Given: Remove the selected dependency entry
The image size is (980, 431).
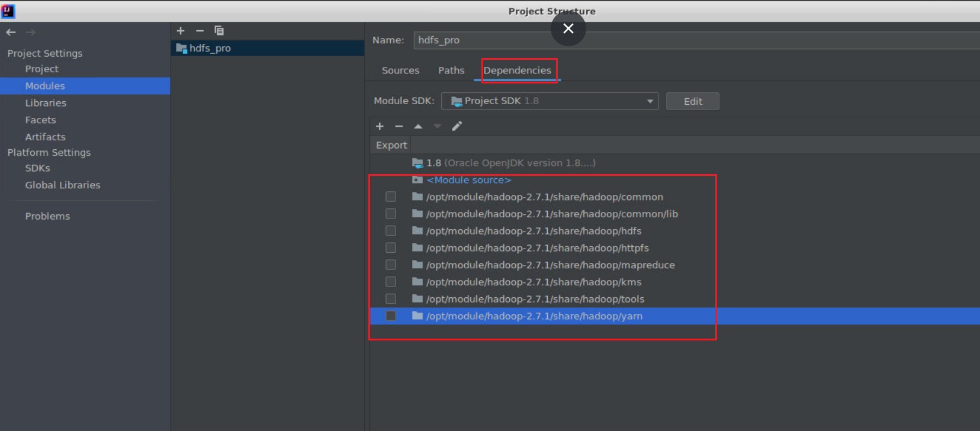Looking at the screenshot, I should [x=399, y=126].
